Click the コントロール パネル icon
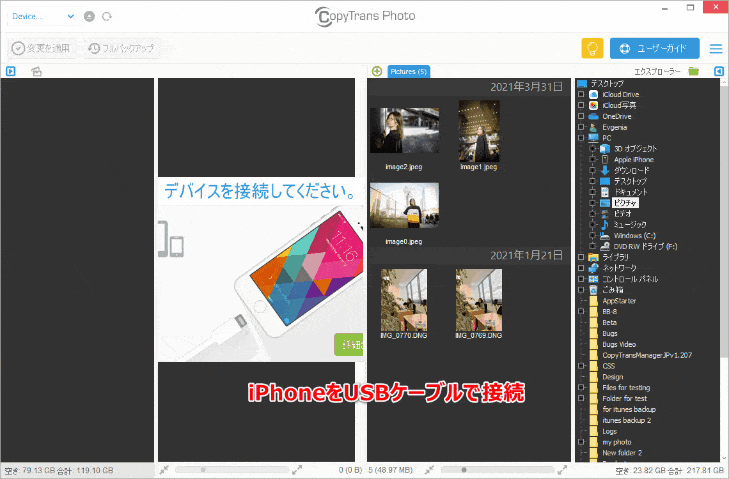The width and height of the screenshot is (729, 479). (x=593, y=279)
